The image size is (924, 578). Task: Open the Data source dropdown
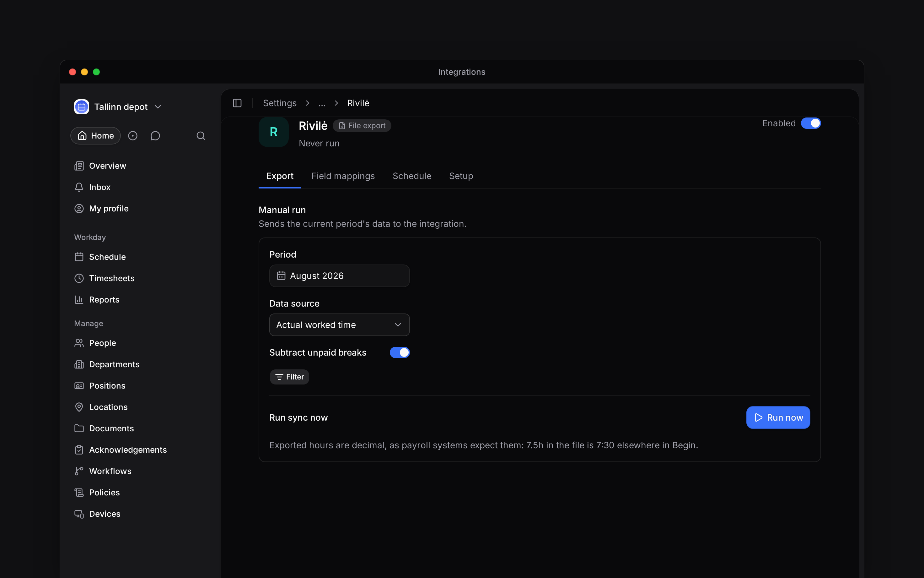pyautogui.click(x=339, y=325)
